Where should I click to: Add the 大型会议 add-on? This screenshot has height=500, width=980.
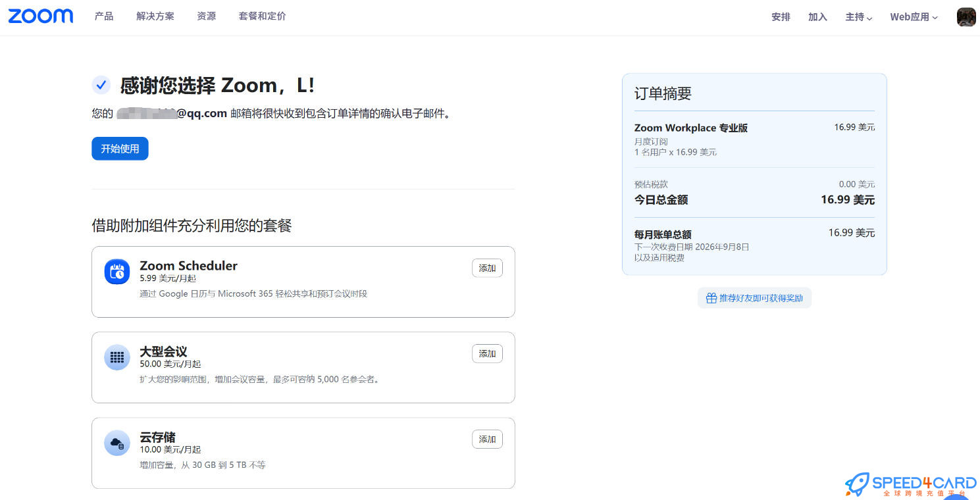[487, 354]
